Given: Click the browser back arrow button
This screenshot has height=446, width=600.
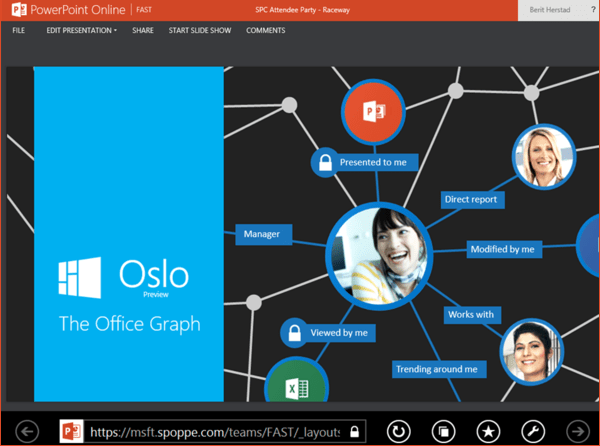Looking at the screenshot, I should tap(28, 431).
